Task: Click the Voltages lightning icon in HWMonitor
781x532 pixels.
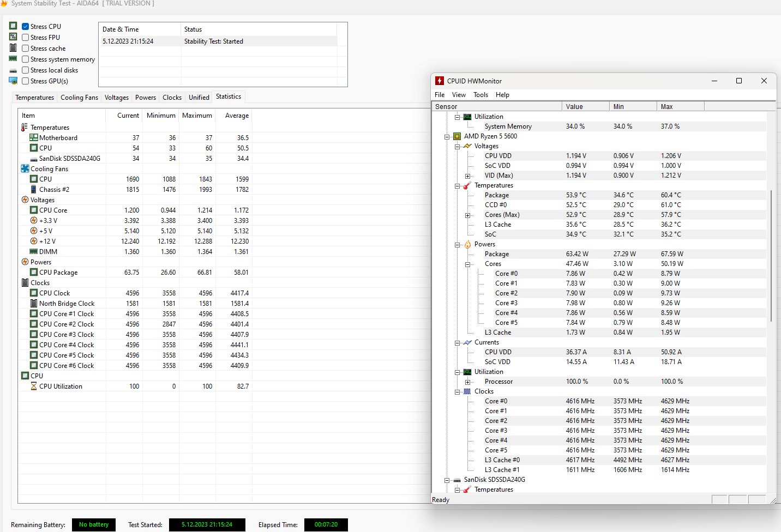Action: point(467,146)
